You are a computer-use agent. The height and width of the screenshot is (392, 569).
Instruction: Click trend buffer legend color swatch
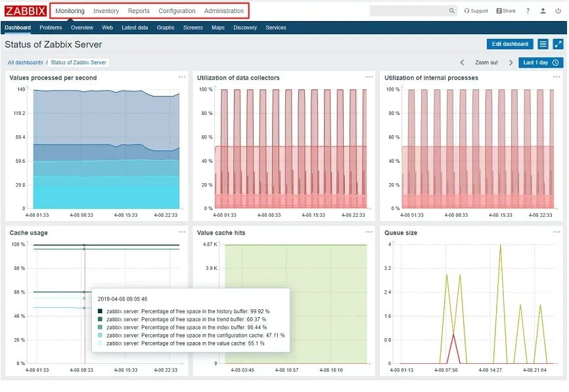(x=100, y=319)
